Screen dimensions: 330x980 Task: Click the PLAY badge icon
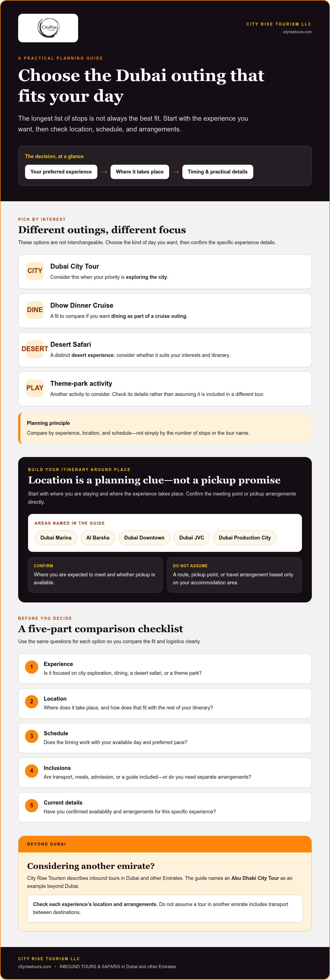click(35, 388)
